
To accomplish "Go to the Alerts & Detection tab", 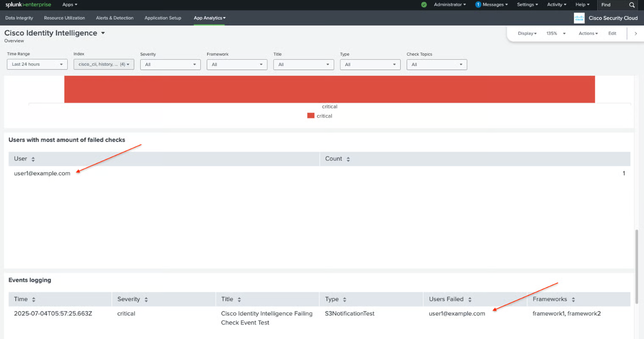I will click(114, 18).
